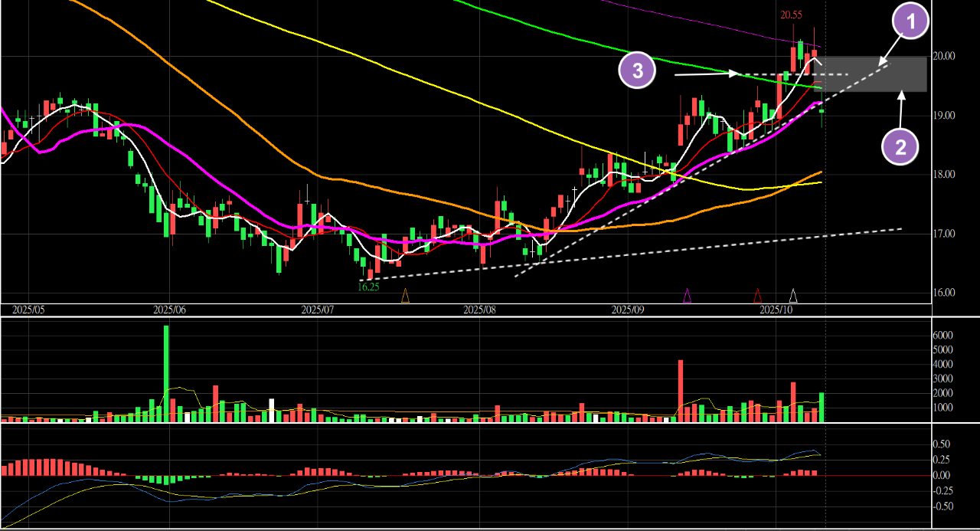This screenshot has width=980, height=531.
Task: Click the red triangle marker before 2025/10
Action: click(758, 296)
